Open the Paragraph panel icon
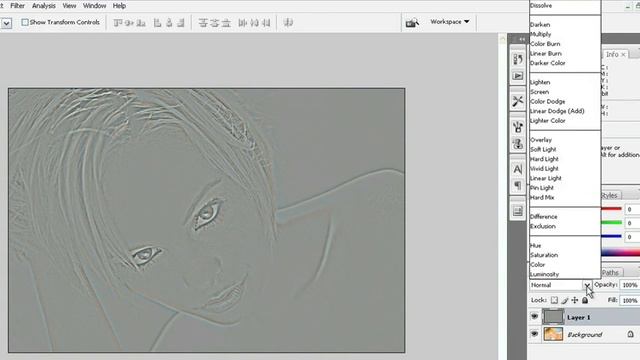This screenshot has height=360, width=640. 518,186
